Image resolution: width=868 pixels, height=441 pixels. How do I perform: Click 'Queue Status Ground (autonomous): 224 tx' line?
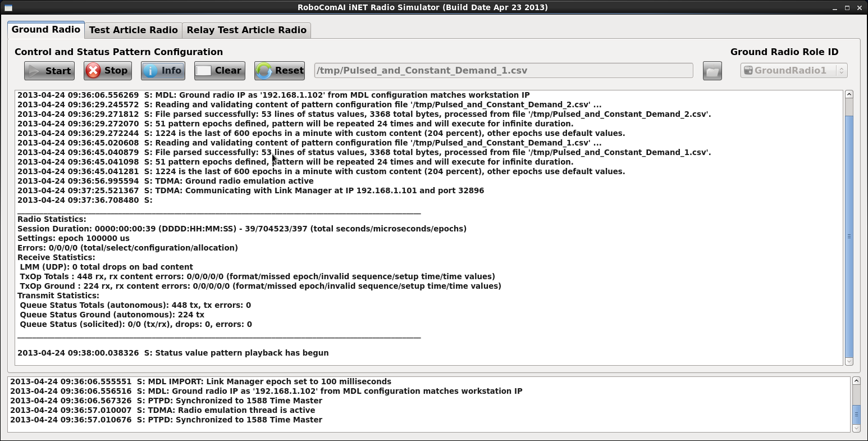(112, 315)
